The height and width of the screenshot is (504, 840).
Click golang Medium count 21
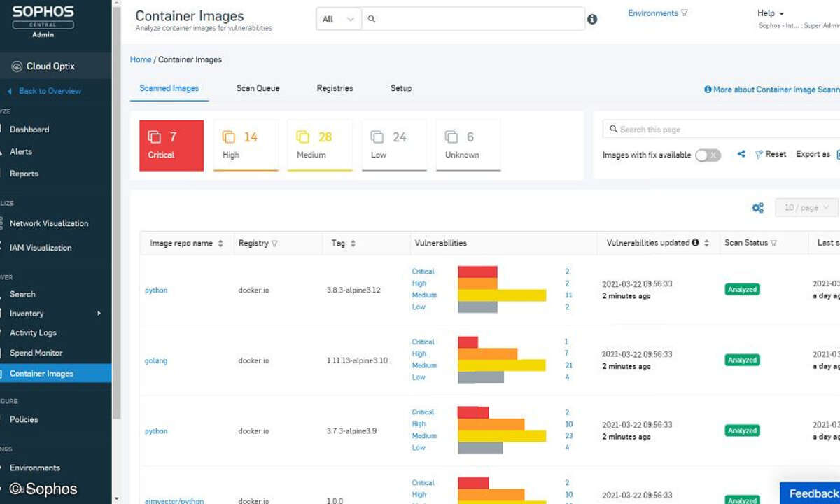[x=568, y=365]
